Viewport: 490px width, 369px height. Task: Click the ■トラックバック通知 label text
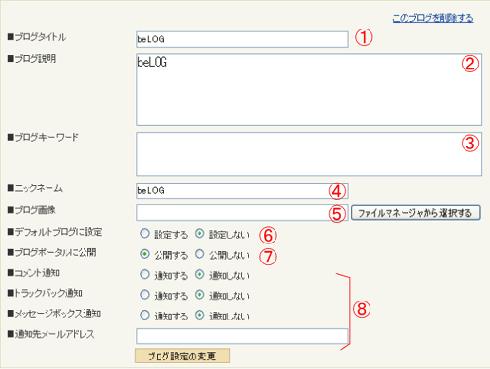click(45, 293)
